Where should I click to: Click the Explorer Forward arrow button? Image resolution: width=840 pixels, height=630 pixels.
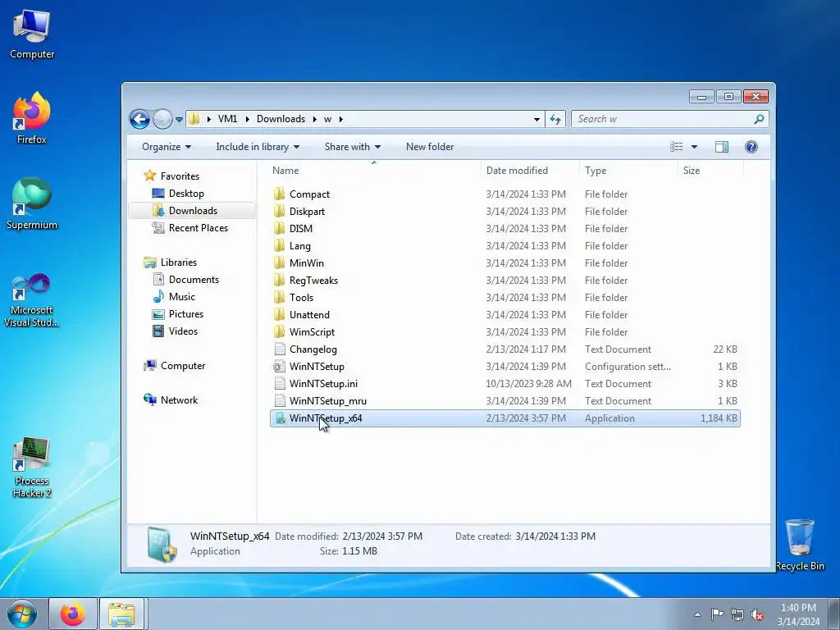pyautogui.click(x=162, y=119)
